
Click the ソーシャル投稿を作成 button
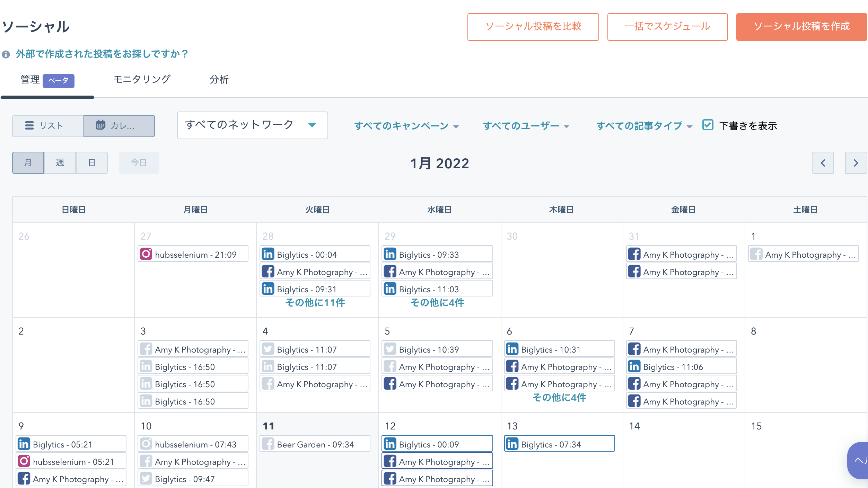801,27
